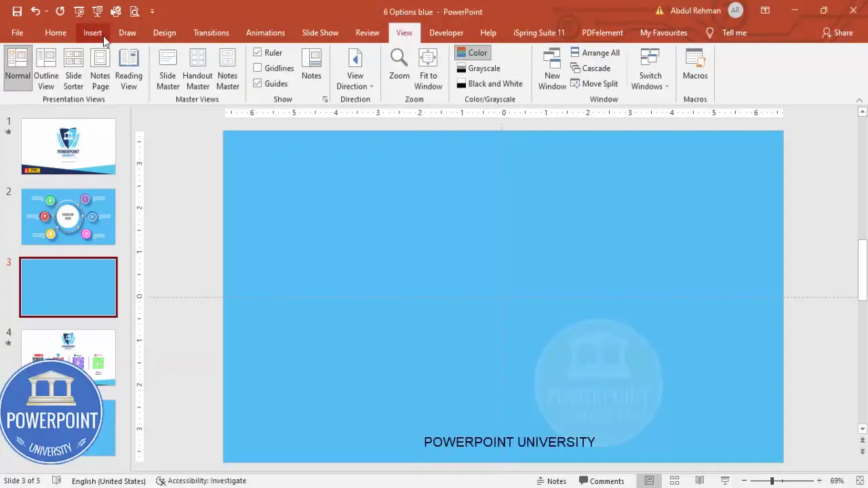Image resolution: width=868 pixels, height=488 pixels.
Task: Open Handout Master view
Action: click(x=197, y=68)
